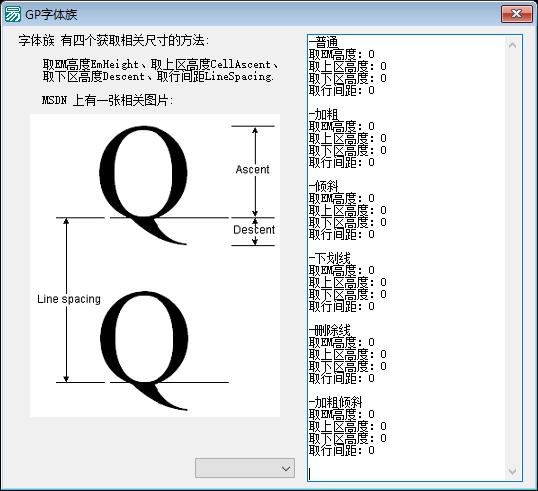Click the scrollbar up arrow
This screenshot has width=538, height=491.
(x=513, y=45)
